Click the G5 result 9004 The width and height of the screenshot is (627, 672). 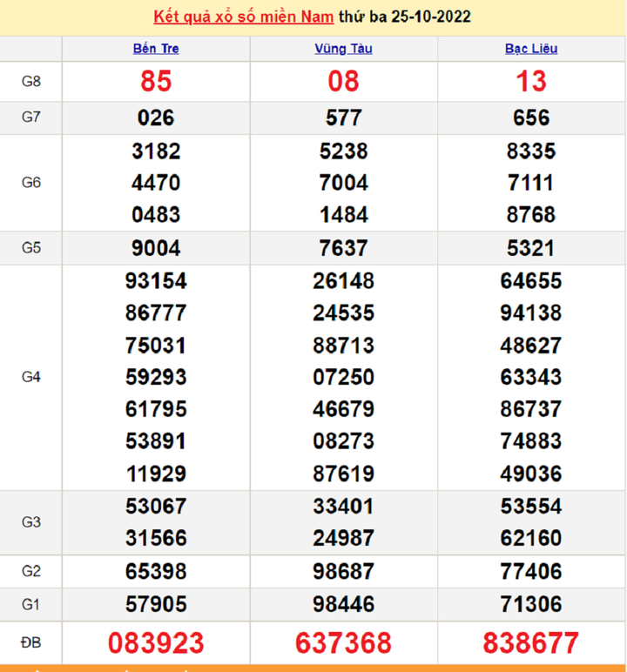156,248
